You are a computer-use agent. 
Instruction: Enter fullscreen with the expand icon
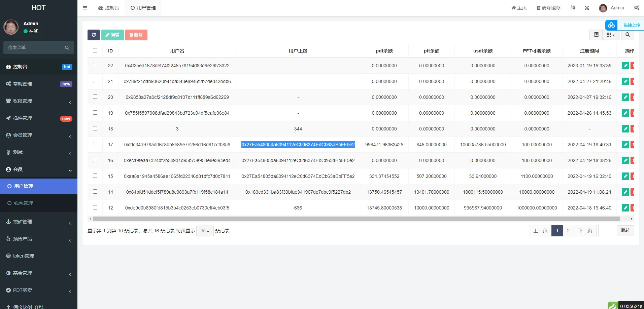[x=587, y=8]
